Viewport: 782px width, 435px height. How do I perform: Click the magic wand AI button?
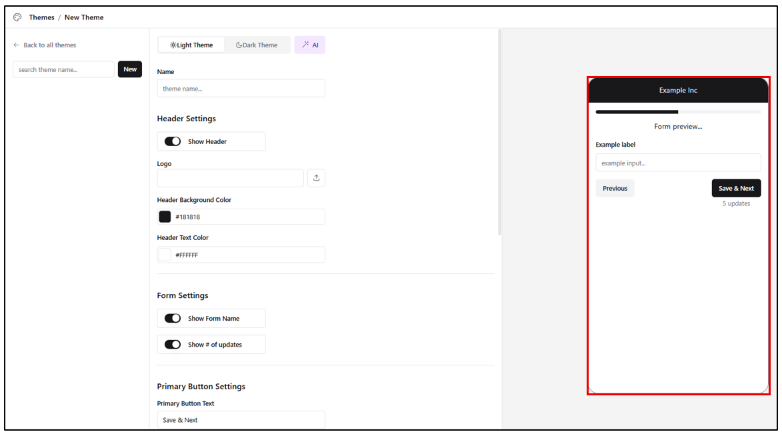(309, 45)
